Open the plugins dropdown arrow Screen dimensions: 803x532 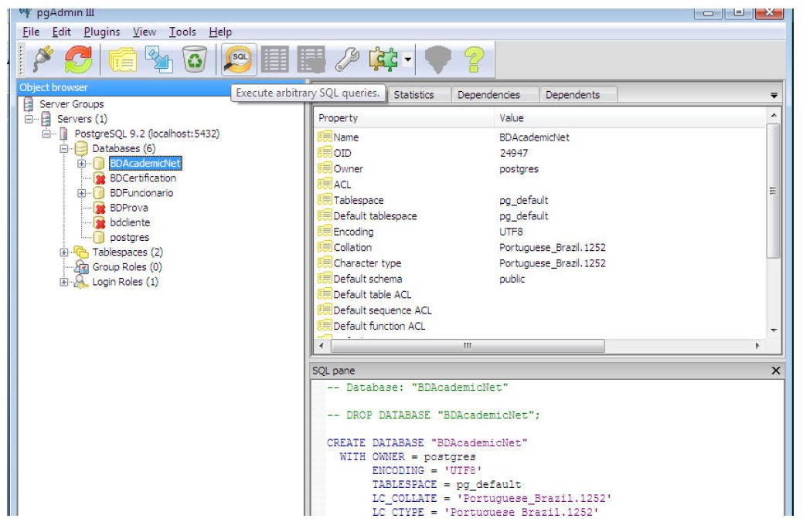[x=407, y=59]
